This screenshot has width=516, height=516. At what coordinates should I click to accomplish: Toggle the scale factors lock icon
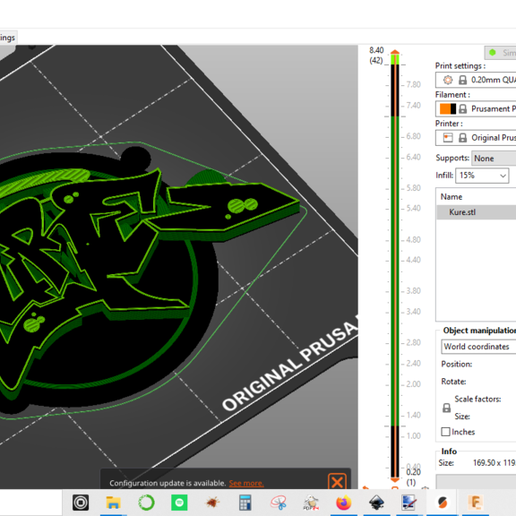pos(446,408)
